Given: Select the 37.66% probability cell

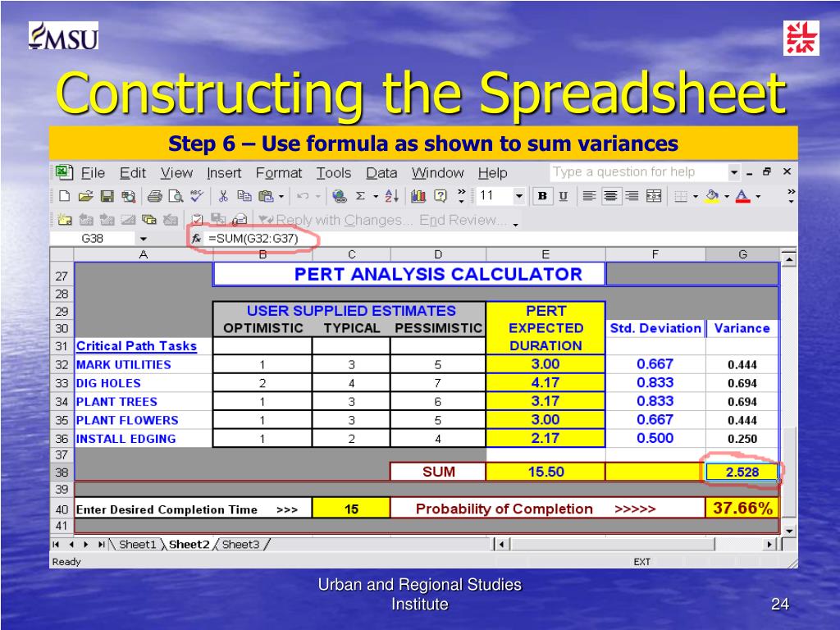Looking at the screenshot, I should pos(742,508).
